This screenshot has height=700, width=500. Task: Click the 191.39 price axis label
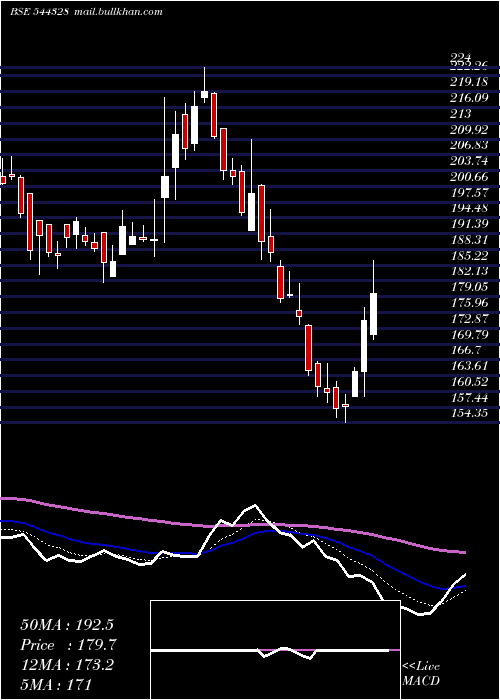tap(469, 224)
